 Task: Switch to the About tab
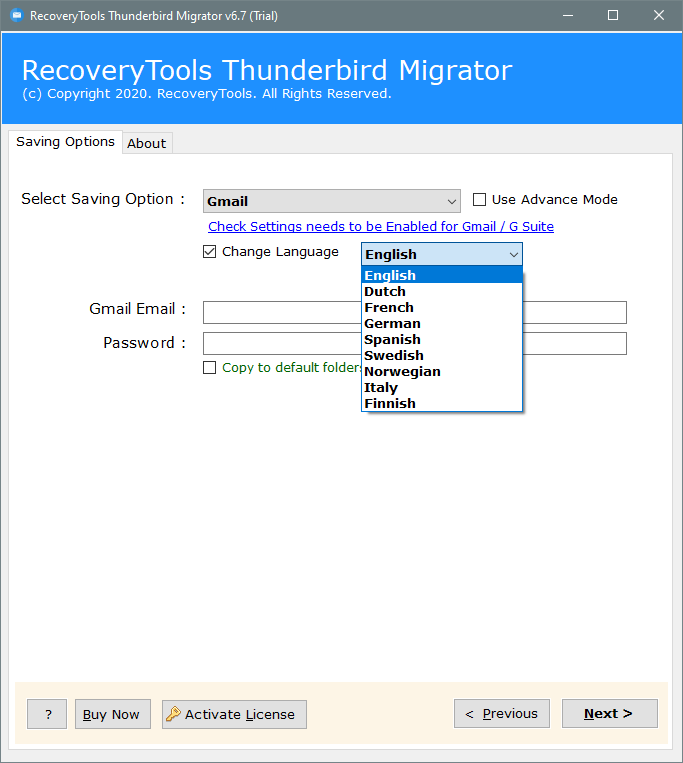[x=147, y=144]
